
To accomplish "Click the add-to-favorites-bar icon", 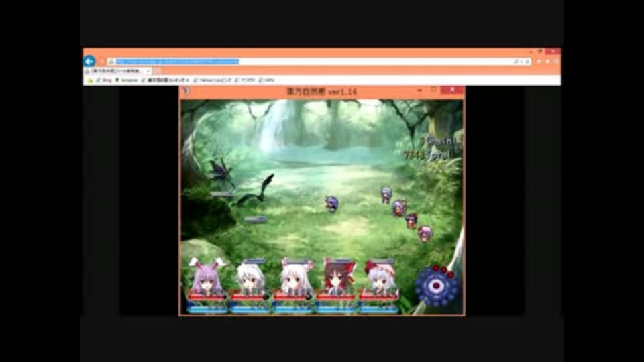I will point(89,80).
